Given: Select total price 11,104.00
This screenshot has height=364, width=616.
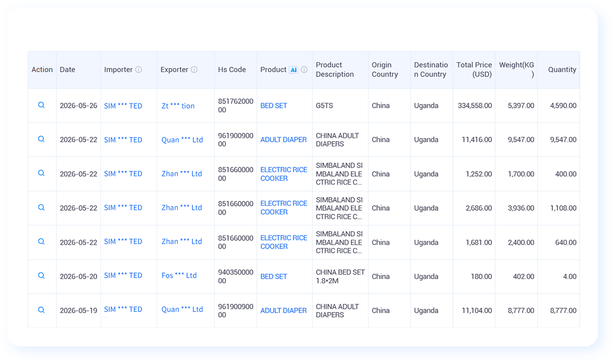Looking at the screenshot, I should pyautogui.click(x=477, y=311).
